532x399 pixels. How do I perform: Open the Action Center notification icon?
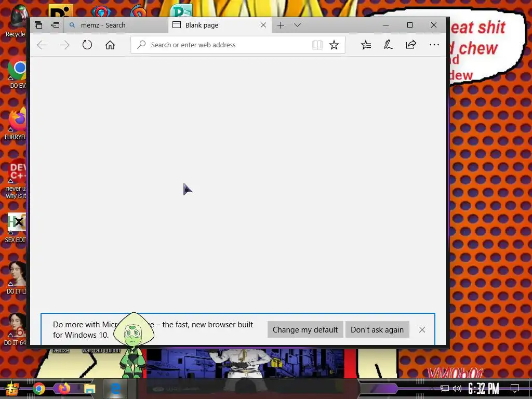click(515, 389)
